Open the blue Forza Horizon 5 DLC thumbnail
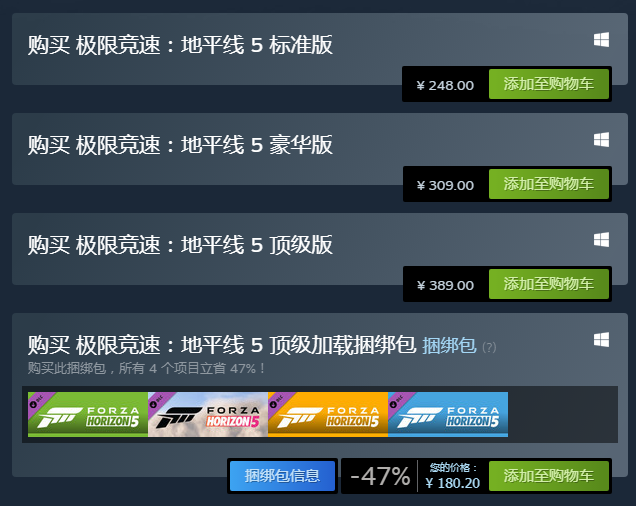This screenshot has width=636, height=506. coord(448,414)
